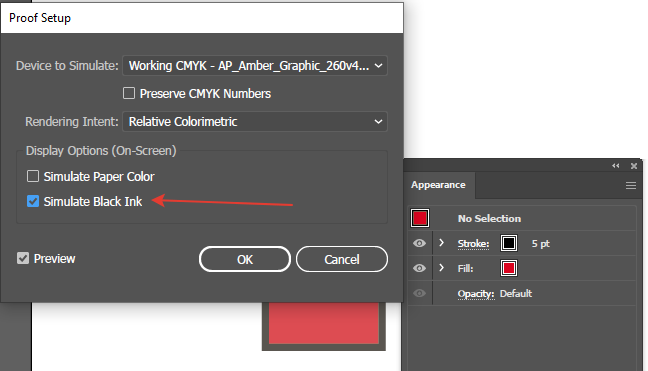This screenshot has width=648, height=371.
Task: Cancel the Proof Setup dialog
Action: point(342,259)
